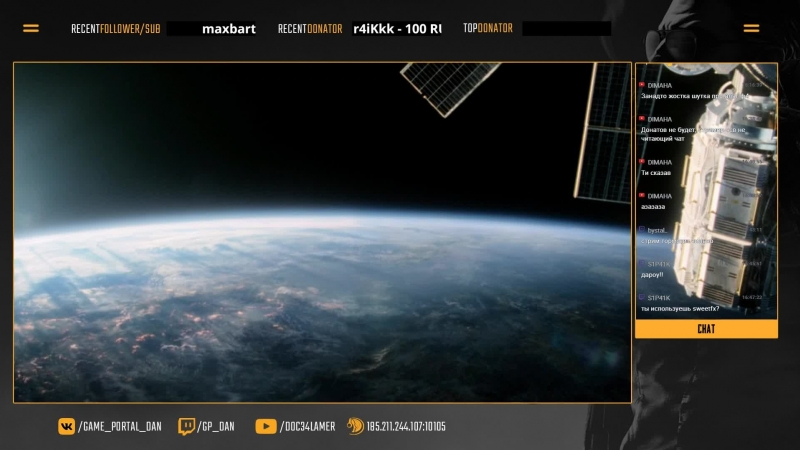Click the YouTube logo icon
Image resolution: width=800 pixels, height=450 pixels.
(266, 427)
